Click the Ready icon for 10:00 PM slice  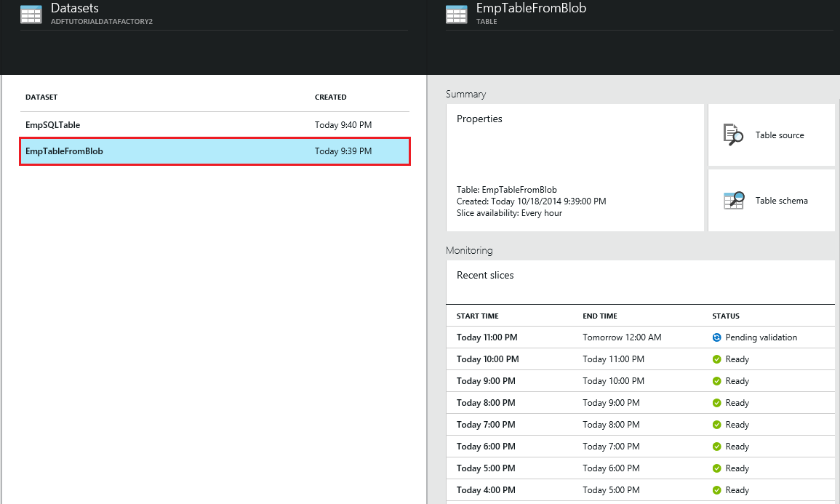coord(716,359)
